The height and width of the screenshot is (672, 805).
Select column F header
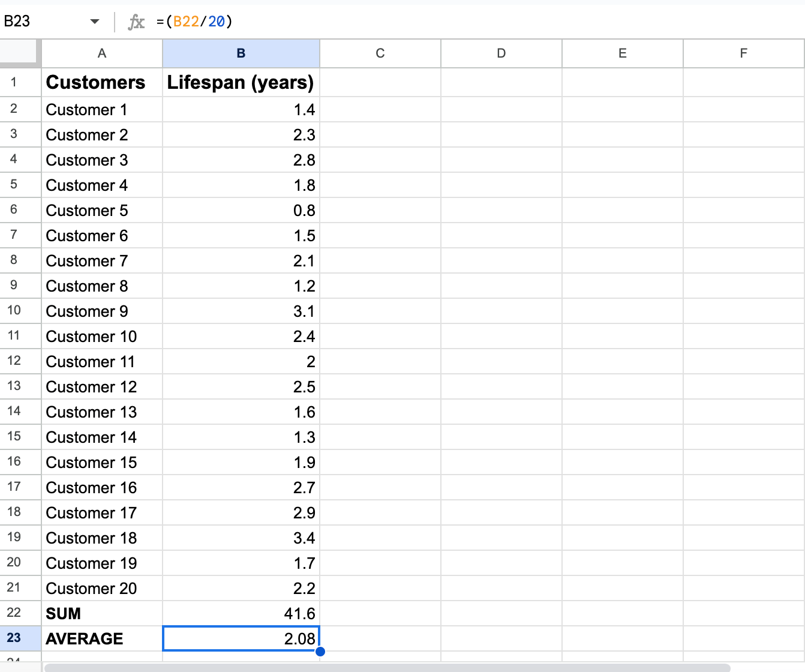(744, 53)
